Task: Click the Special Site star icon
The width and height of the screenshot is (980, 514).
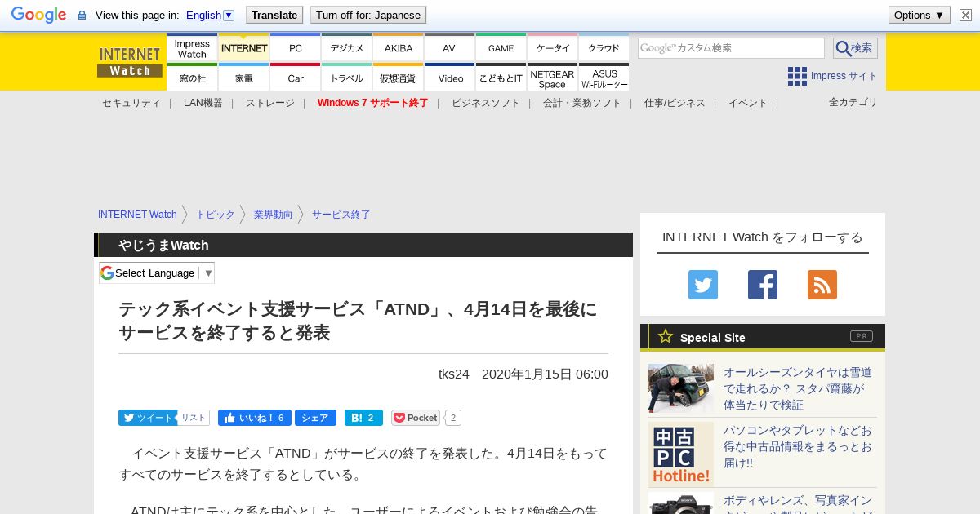Action: click(666, 336)
